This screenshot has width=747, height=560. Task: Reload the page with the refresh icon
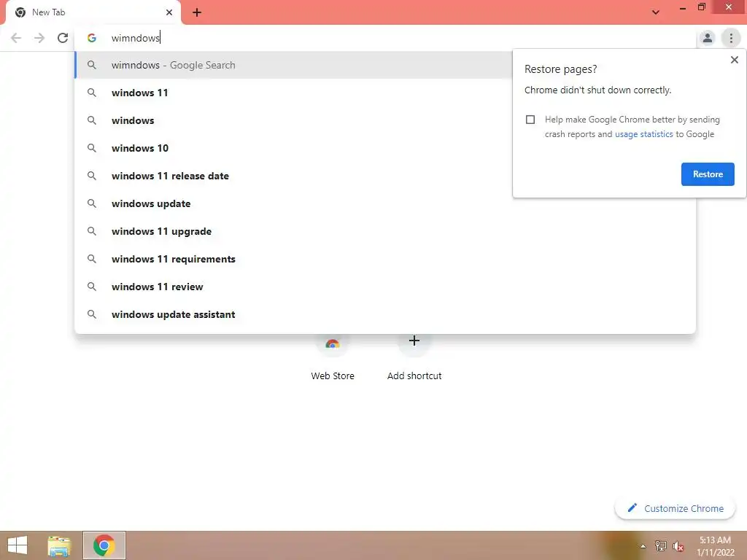[x=63, y=38]
